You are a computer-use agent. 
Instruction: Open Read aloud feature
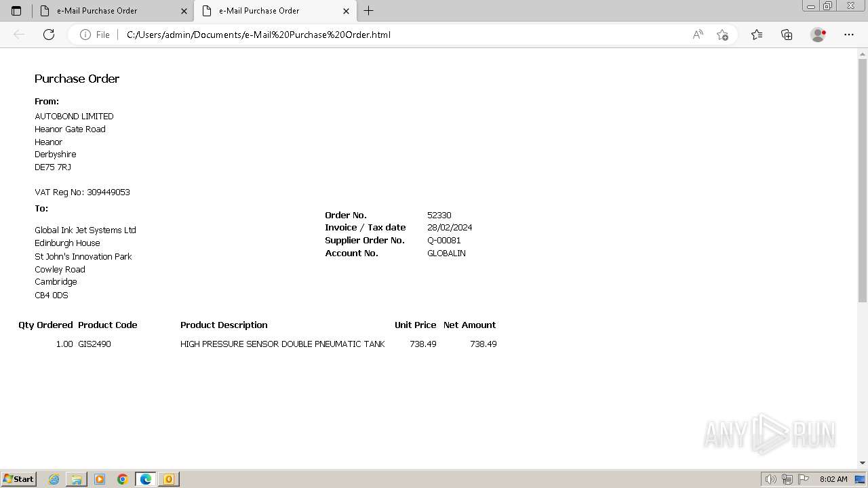tap(698, 35)
